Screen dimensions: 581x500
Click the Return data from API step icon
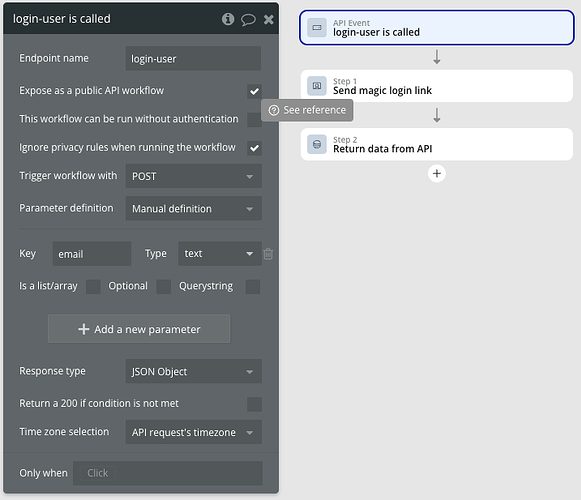coord(317,144)
